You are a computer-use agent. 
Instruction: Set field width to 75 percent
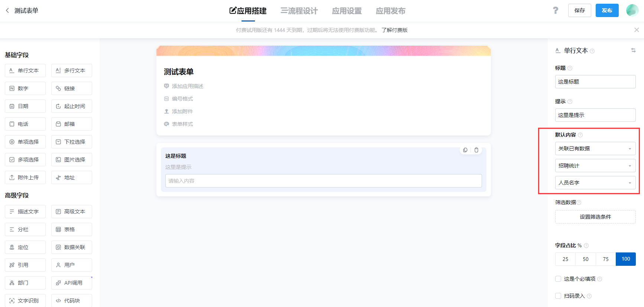(606, 259)
